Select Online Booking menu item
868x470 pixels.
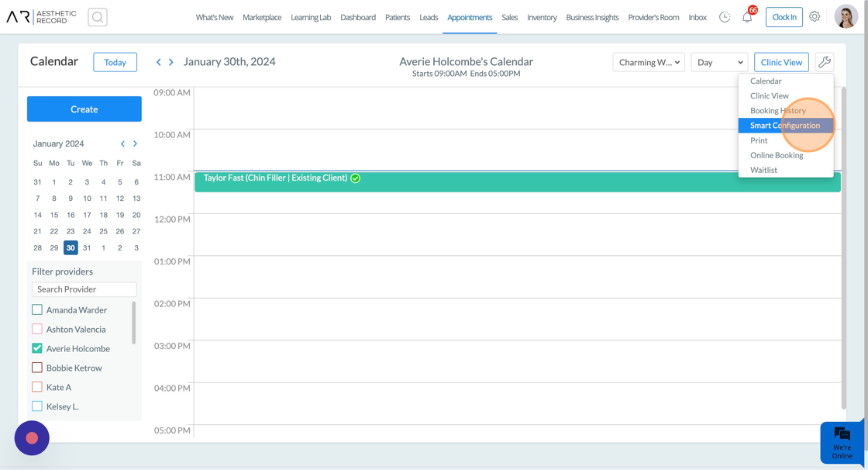pos(786,155)
